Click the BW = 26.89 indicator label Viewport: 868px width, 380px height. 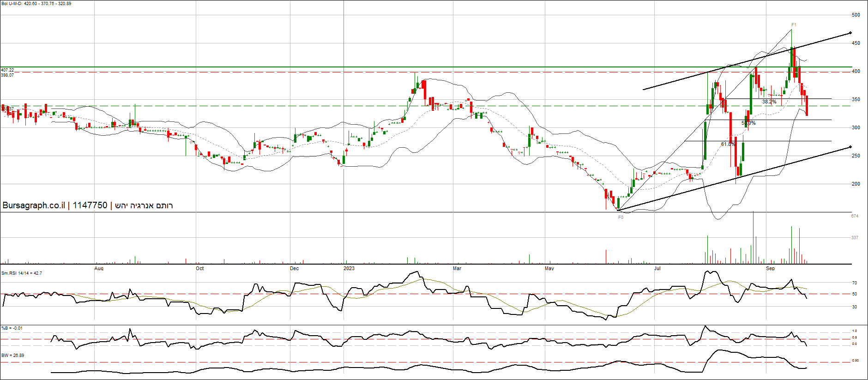coord(12,356)
